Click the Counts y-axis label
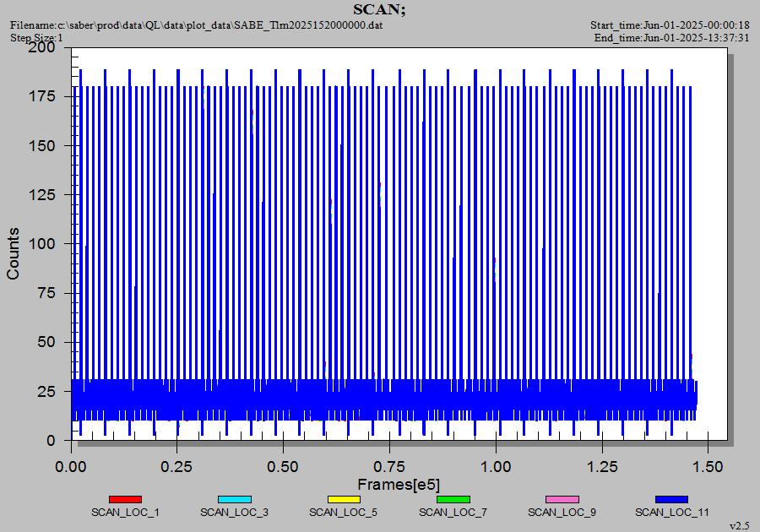Viewport: 760px width, 532px height. (13, 253)
